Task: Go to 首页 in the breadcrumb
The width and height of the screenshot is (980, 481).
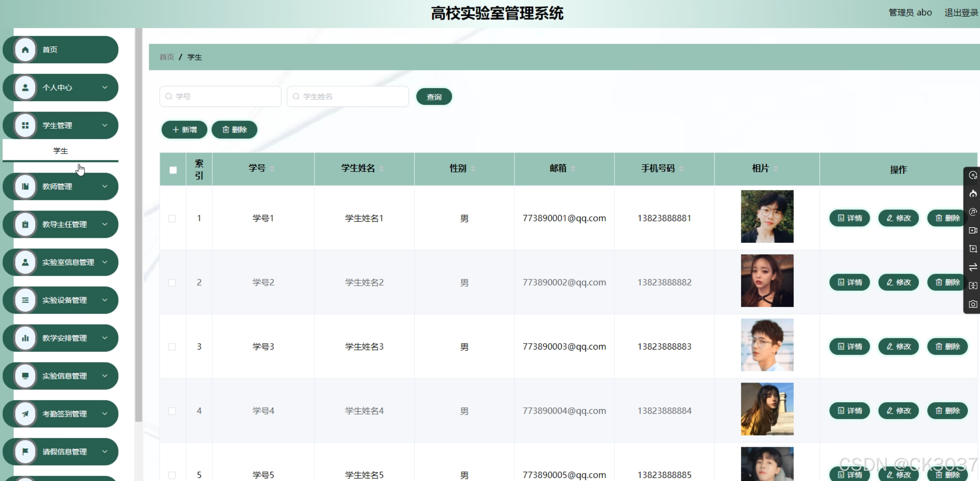Action: point(166,57)
